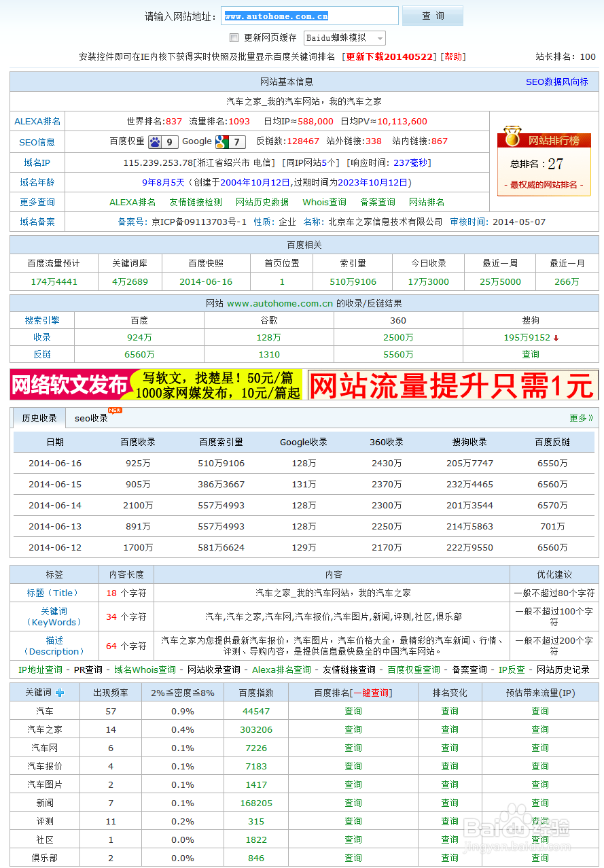The height and width of the screenshot is (868, 604).
Task: Click the red down arrow beside 195万9152
Action: point(556,338)
